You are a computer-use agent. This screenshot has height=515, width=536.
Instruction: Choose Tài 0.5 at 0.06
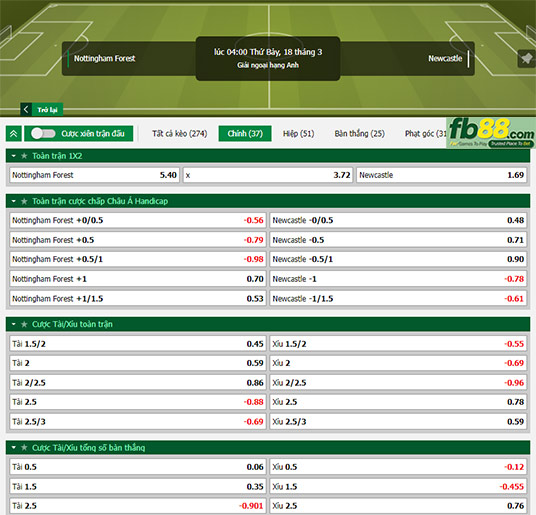pos(138,467)
